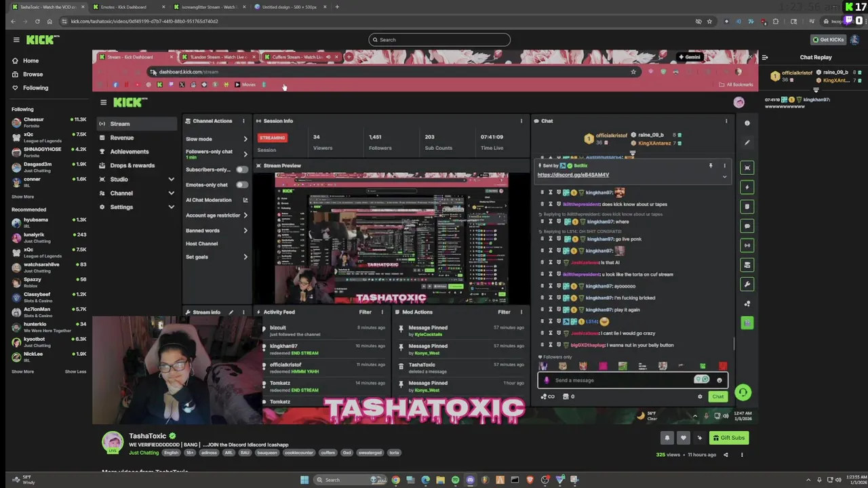This screenshot has height=488, width=868.
Task: Open a new browser tab with plus
Action: coord(337,7)
